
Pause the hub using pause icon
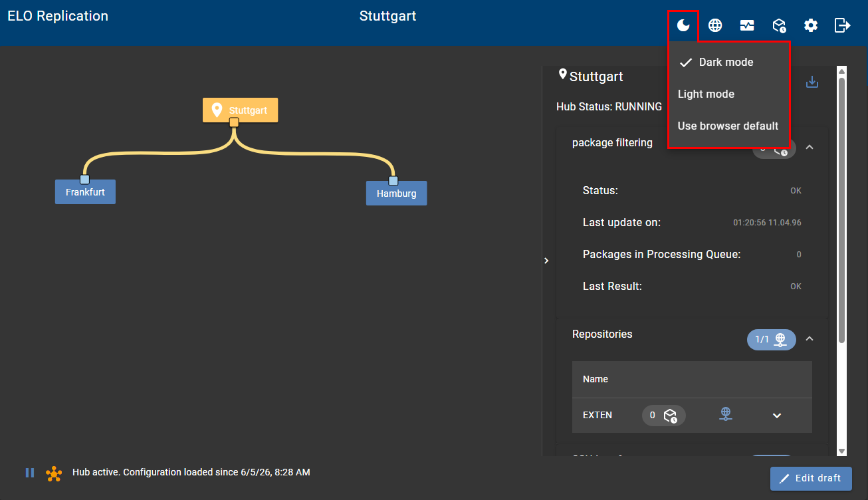tap(30, 473)
